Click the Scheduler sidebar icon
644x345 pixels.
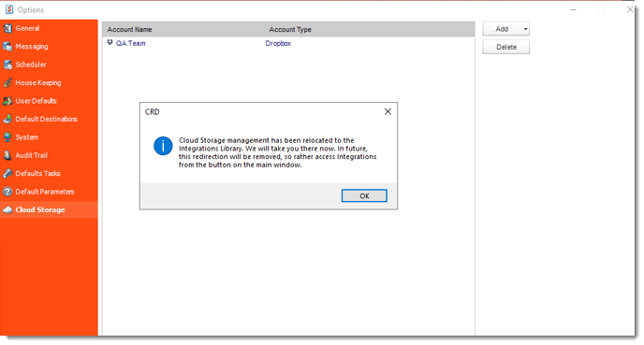tap(7, 65)
